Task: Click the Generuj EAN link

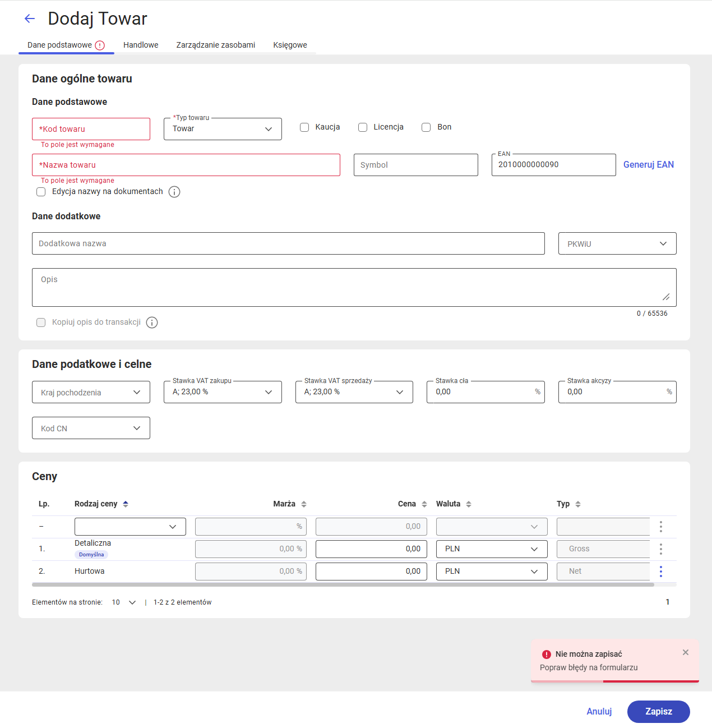Action: click(x=649, y=164)
